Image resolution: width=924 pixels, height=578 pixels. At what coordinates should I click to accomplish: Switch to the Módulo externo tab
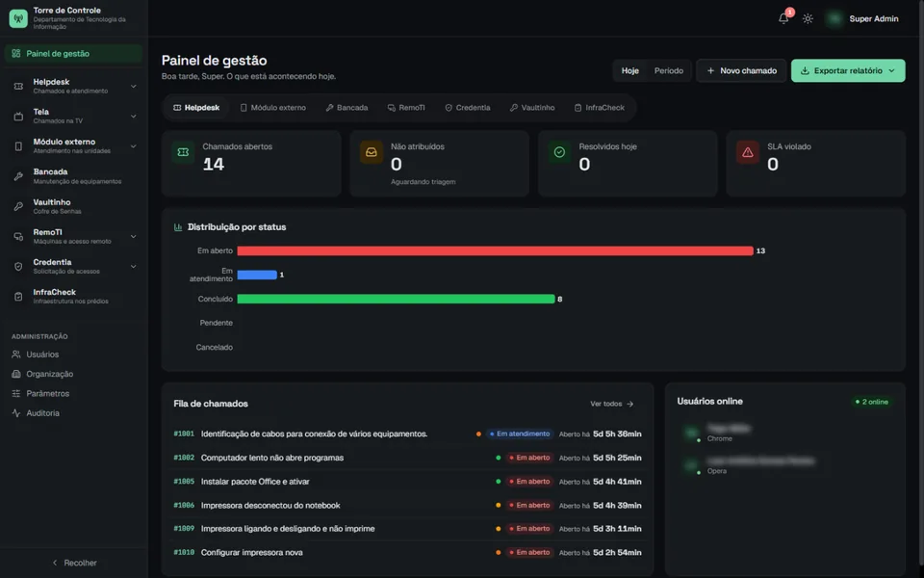[272, 107]
